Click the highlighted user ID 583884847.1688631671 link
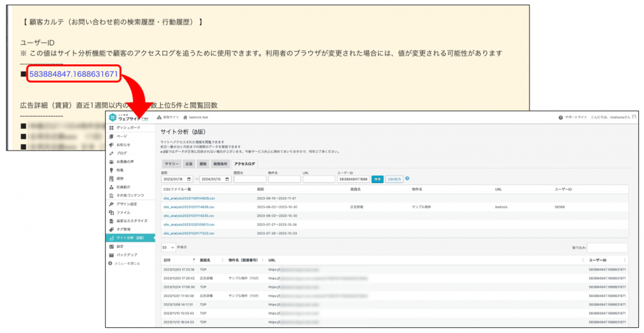 [x=74, y=74]
